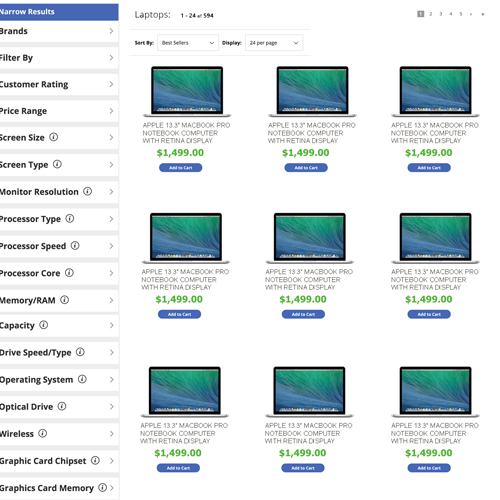Image resolution: width=500 pixels, height=500 pixels.
Task: Expand the Filter By chevron
Action: (111, 58)
